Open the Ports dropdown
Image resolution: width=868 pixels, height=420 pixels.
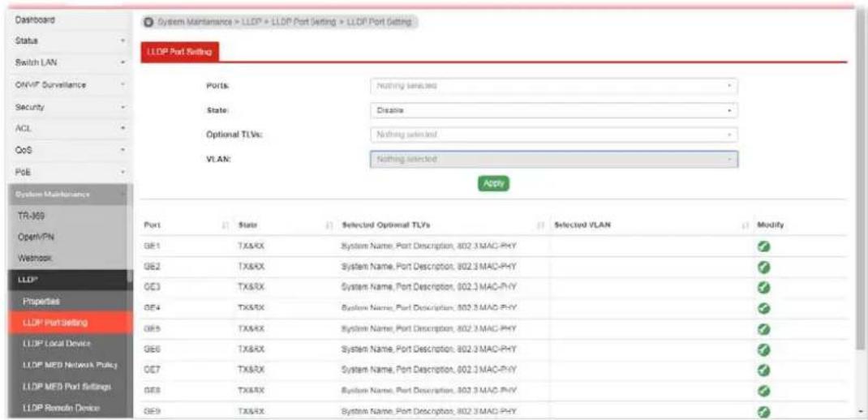pos(553,86)
